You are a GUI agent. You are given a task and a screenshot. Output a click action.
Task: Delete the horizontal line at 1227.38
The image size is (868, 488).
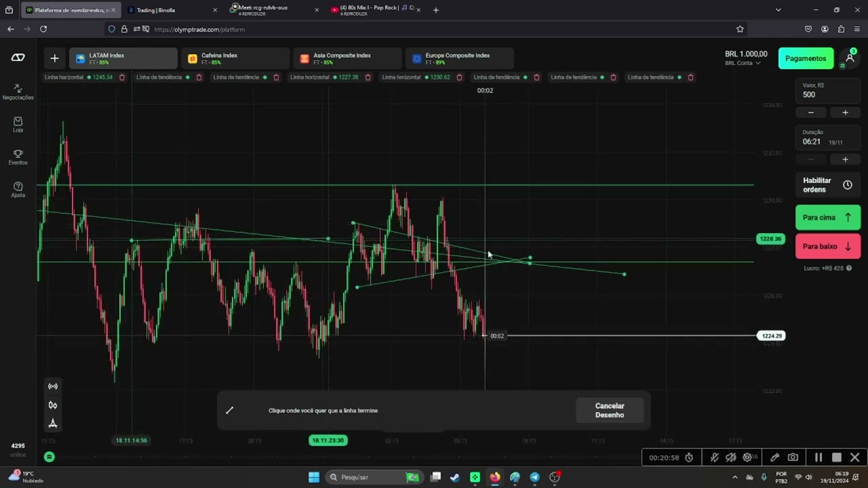coord(368,77)
